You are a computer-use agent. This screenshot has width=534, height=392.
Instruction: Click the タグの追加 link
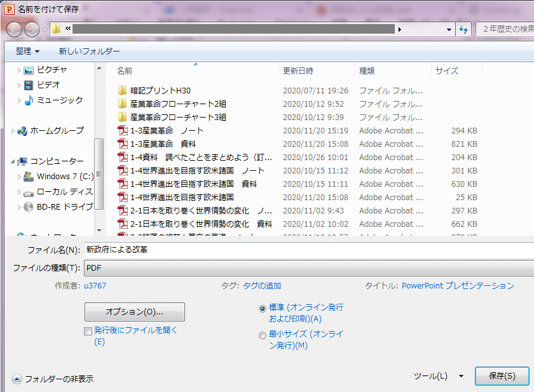262,285
